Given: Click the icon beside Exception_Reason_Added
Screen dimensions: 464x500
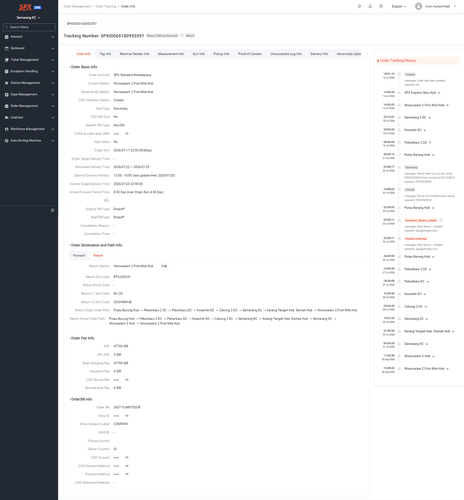Looking at the screenshot, I should pyautogui.click(x=441, y=220).
